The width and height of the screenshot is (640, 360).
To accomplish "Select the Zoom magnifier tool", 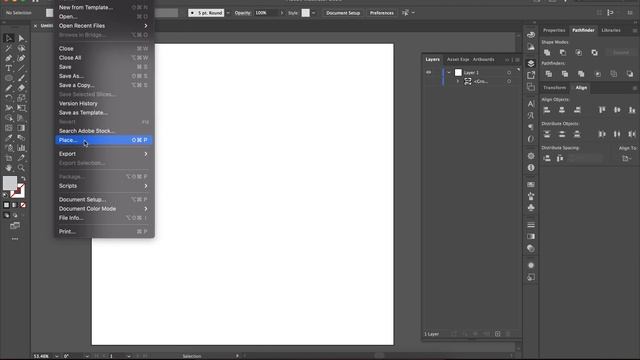I will click(21, 168).
